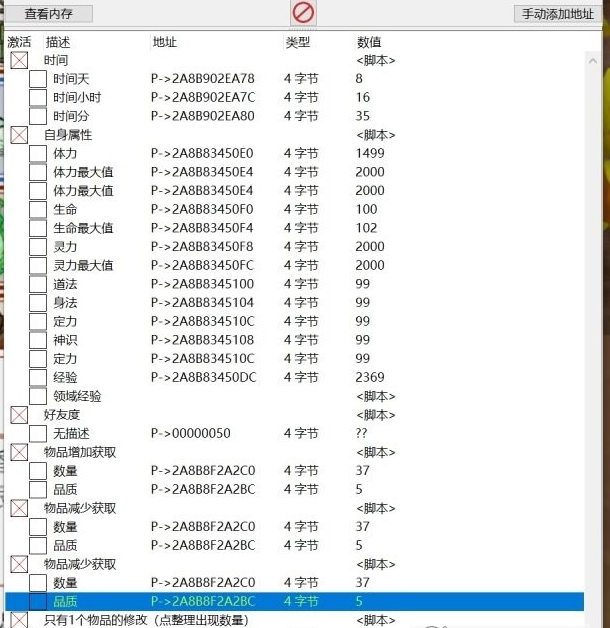Viewport: 610px width, 628px height.
Task: Click address P->2A8B902EA7C
Action: click(x=203, y=97)
